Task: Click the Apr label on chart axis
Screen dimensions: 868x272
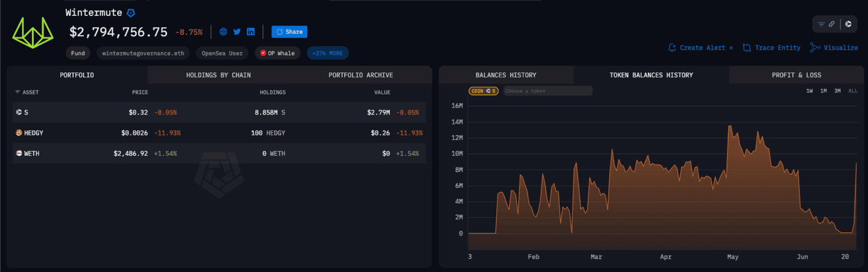Action: point(666,257)
